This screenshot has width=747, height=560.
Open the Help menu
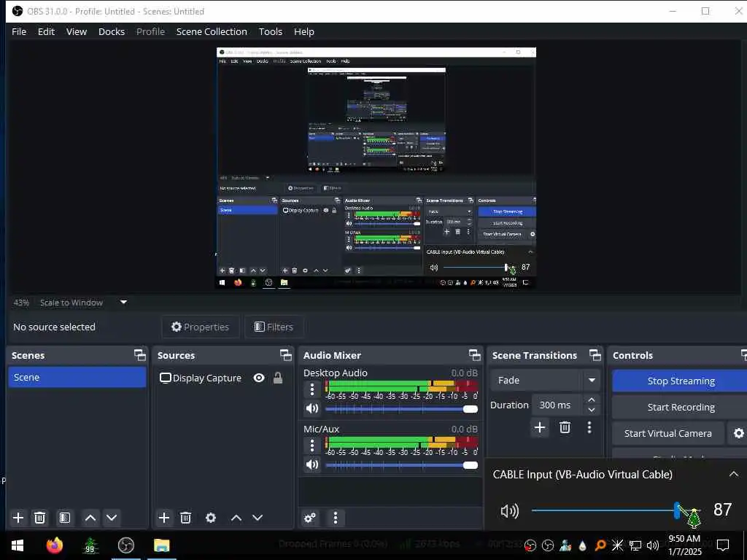click(x=304, y=31)
